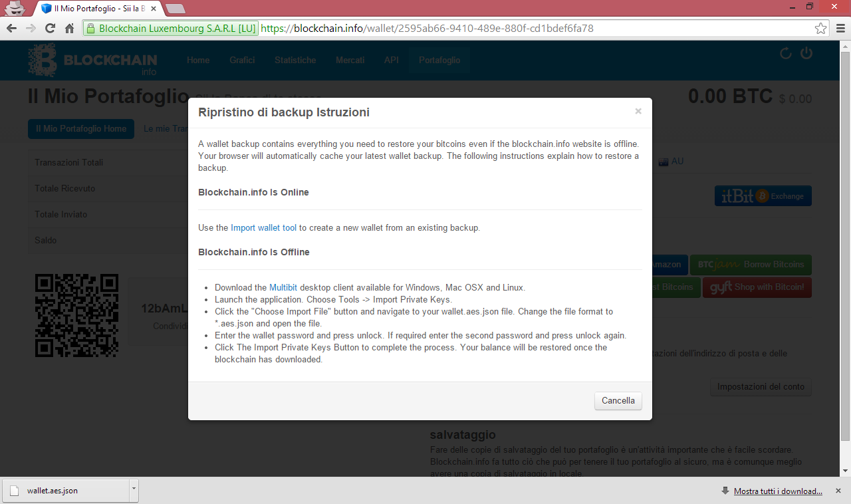Open the Chrome menu hamburger icon

tap(840, 29)
